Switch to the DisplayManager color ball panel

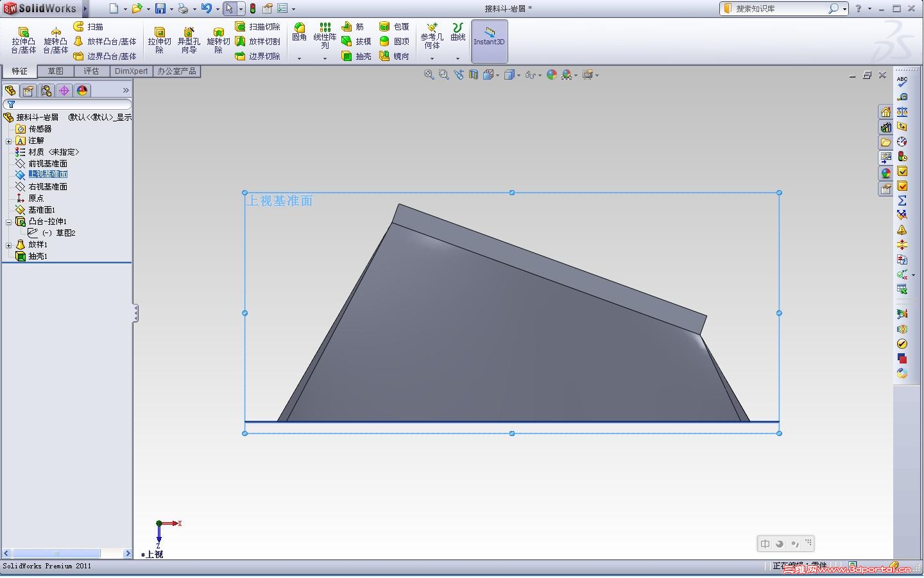(x=82, y=91)
